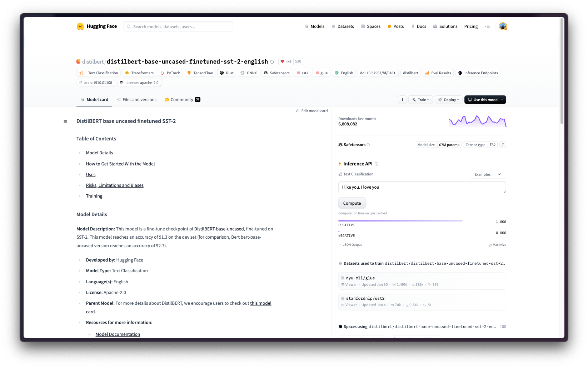Select the sst2 dataset tag

tap(302, 73)
